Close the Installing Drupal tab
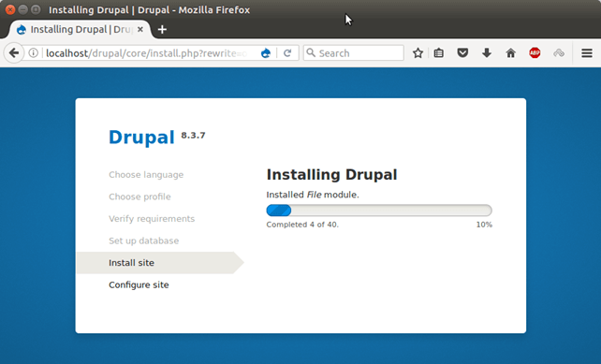This screenshot has width=601, height=364. pos(140,30)
